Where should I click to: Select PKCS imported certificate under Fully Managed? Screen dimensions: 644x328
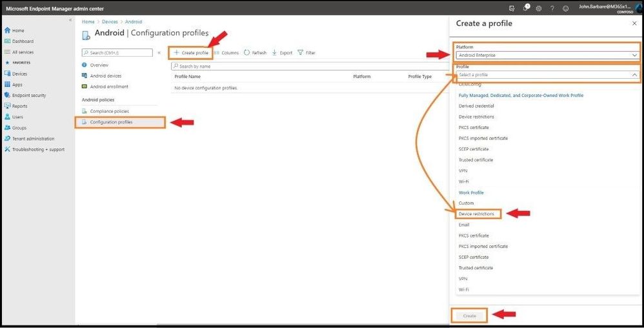(x=483, y=138)
